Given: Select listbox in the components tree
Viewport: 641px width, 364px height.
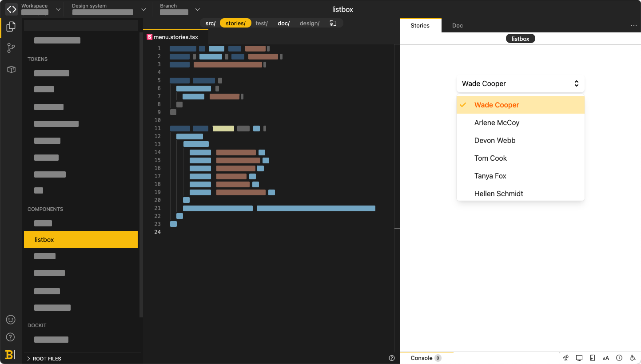Looking at the screenshot, I should click(81, 240).
